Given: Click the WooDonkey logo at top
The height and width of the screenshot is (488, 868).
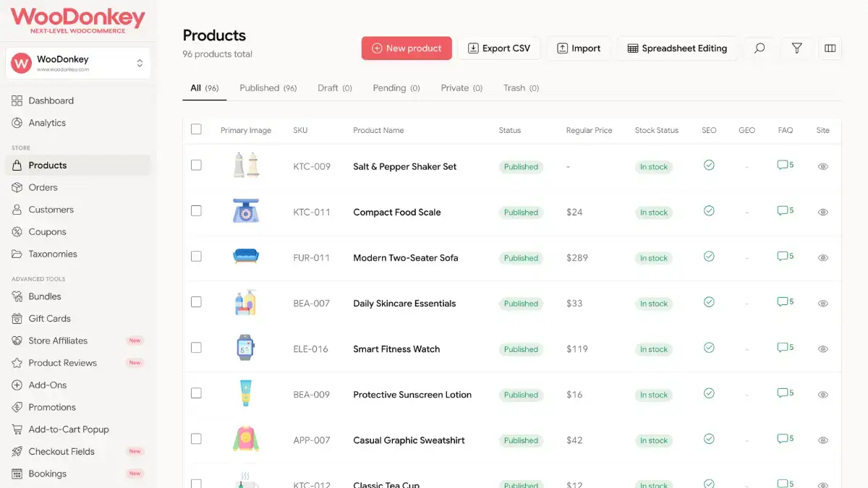Looking at the screenshot, I should (77, 20).
